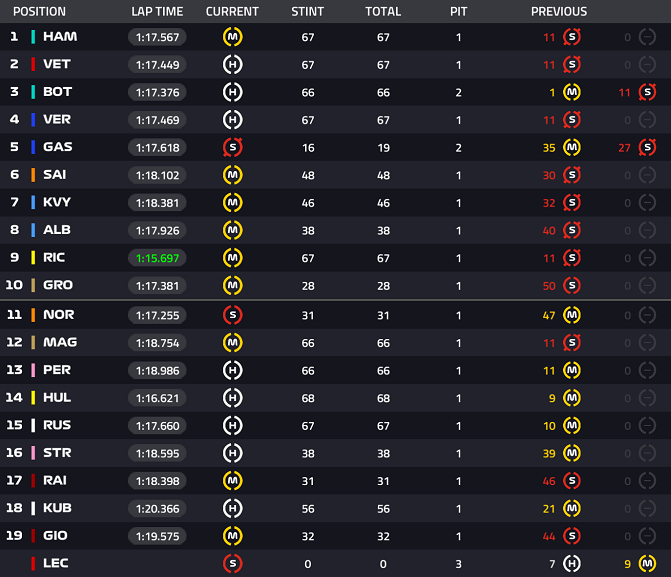This screenshot has height=577, width=671.
Task: Select the POSITION column header
Action: pos(39,12)
